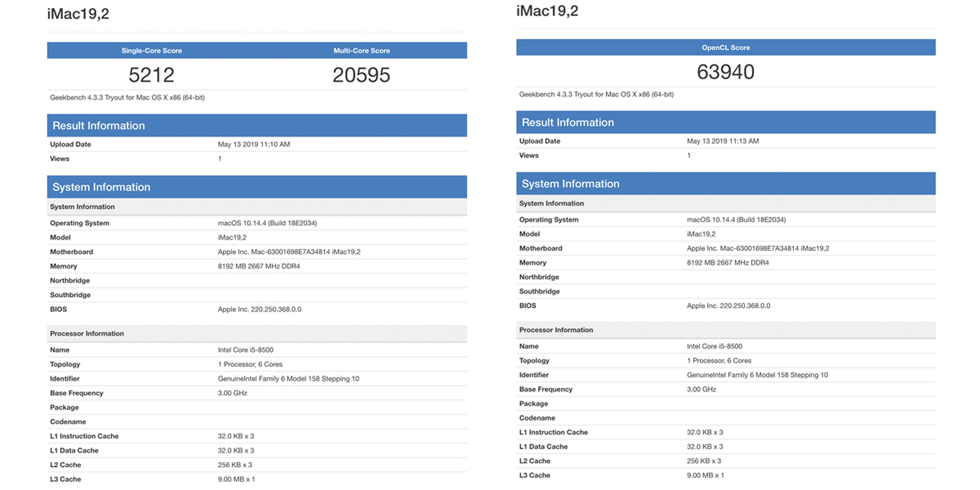Click L2 Cache 256 KB x 3 in right report
The width and height of the screenshot is (980, 490).
[704, 461]
